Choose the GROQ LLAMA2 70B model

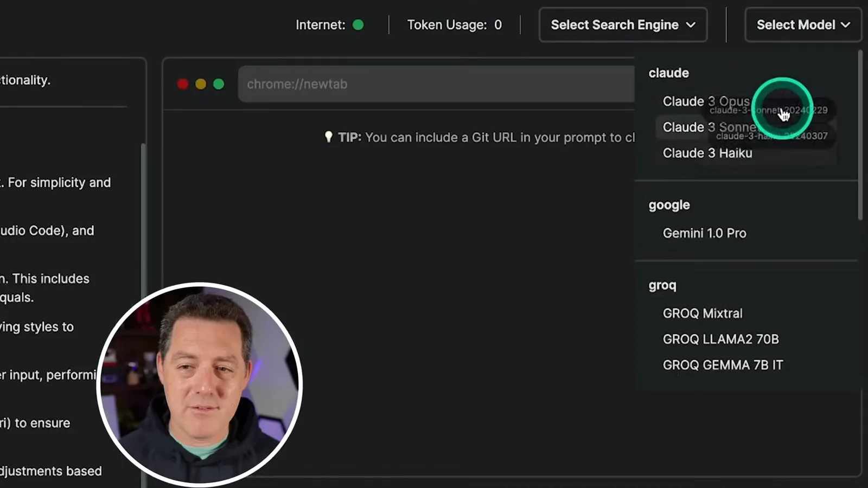(x=720, y=339)
